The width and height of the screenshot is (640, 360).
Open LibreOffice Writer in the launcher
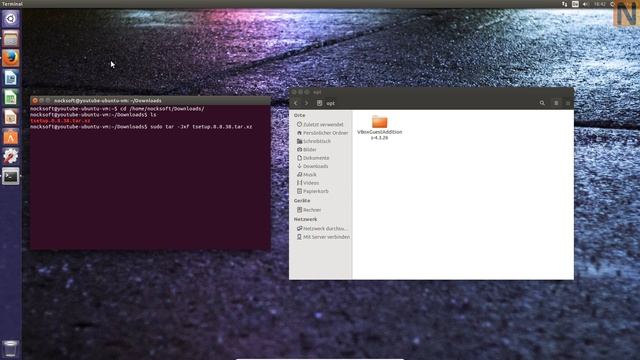[x=11, y=78]
